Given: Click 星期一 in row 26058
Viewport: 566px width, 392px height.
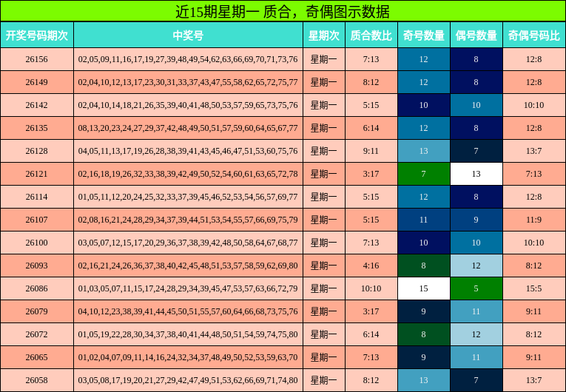Looking at the screenshot, I should click(x=324, y=380).
